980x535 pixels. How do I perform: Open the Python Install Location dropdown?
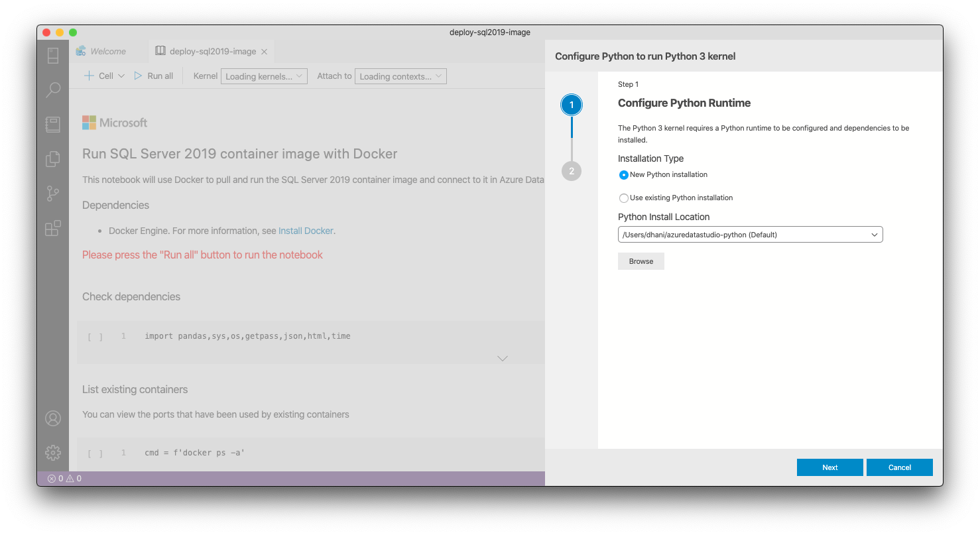coord(750,235)
